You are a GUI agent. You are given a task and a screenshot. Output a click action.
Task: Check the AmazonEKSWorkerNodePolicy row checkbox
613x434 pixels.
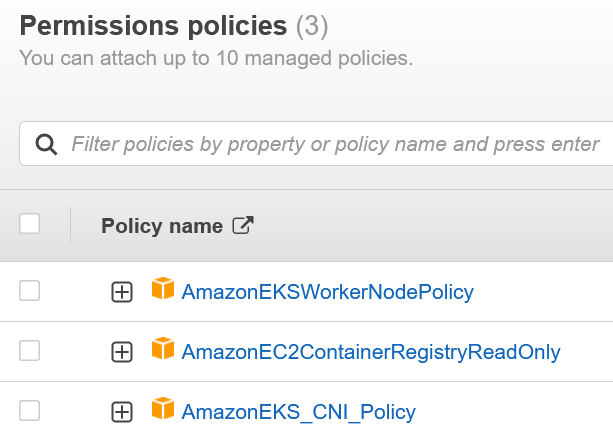pyautogui.click(x=30, y=291)
